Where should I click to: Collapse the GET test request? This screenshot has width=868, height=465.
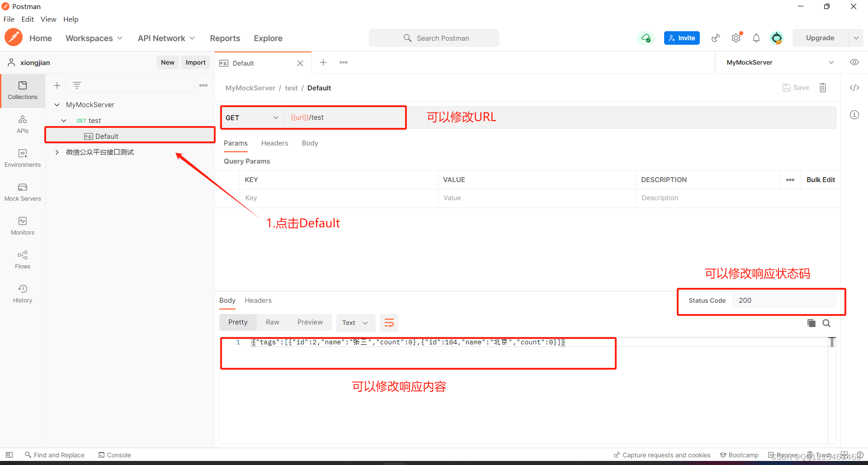(64, 121)
